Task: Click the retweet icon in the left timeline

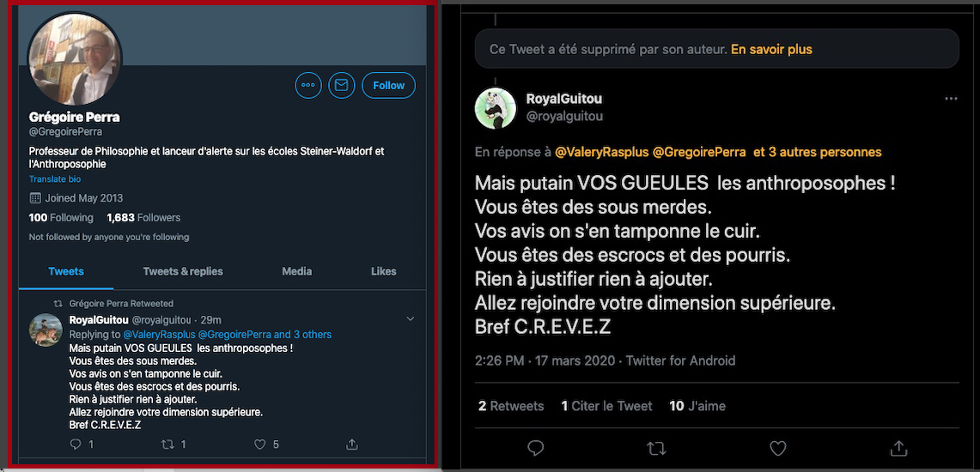Action: point(168,445)
